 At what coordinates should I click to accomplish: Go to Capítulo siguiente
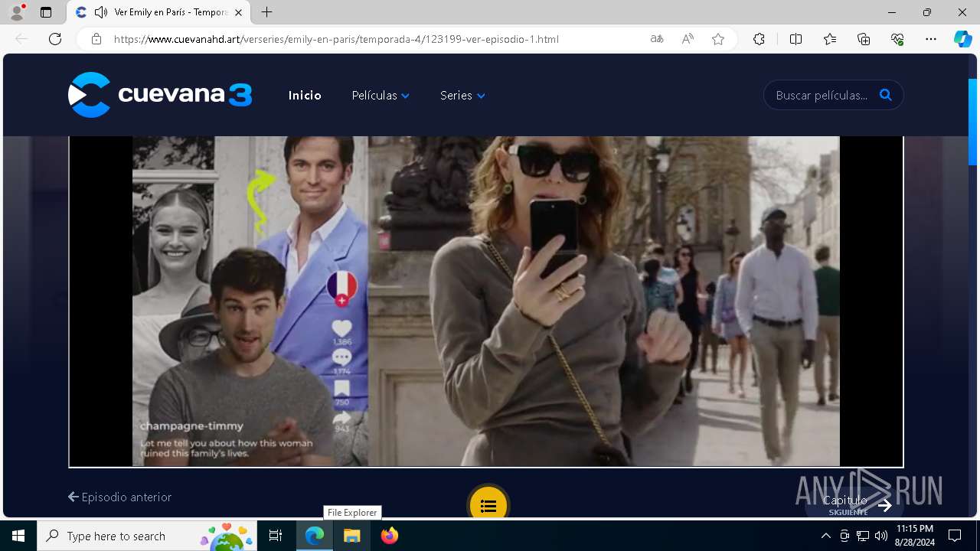(856, 505)
